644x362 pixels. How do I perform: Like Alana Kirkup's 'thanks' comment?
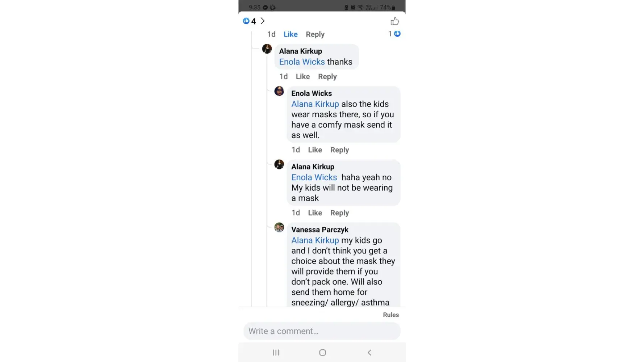(302, 77)
